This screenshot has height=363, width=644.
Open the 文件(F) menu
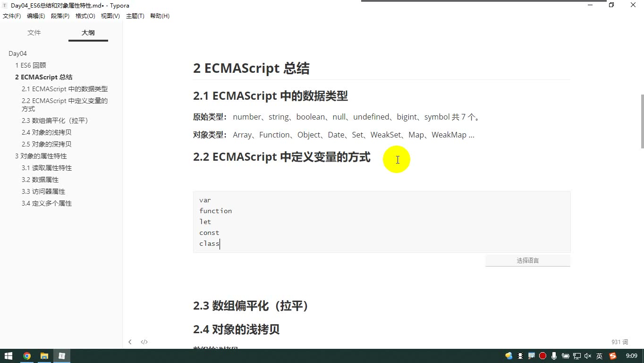pos(12,16)
